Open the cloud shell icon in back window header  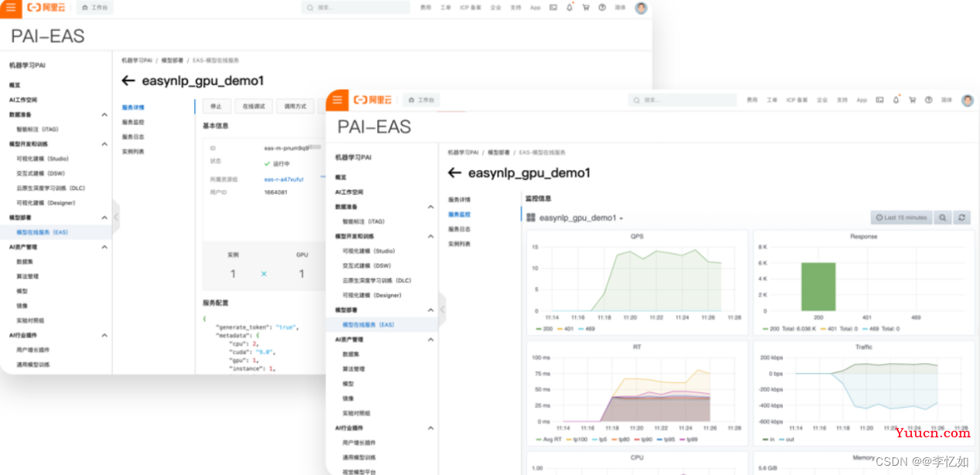553,7
